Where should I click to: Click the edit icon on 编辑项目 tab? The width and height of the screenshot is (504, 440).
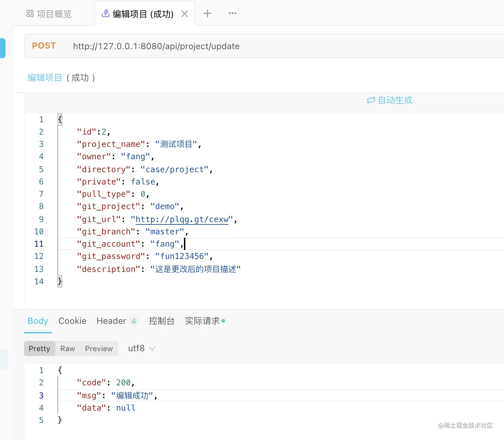coord(106,14)
